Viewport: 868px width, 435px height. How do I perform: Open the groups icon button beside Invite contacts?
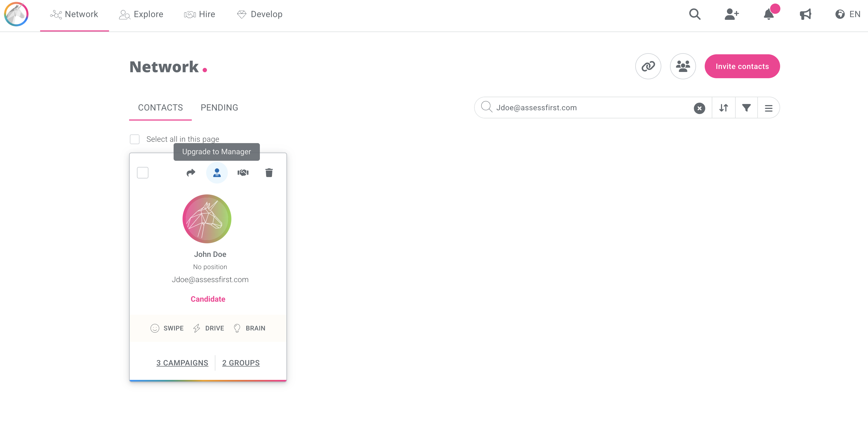tap(683, 66)
